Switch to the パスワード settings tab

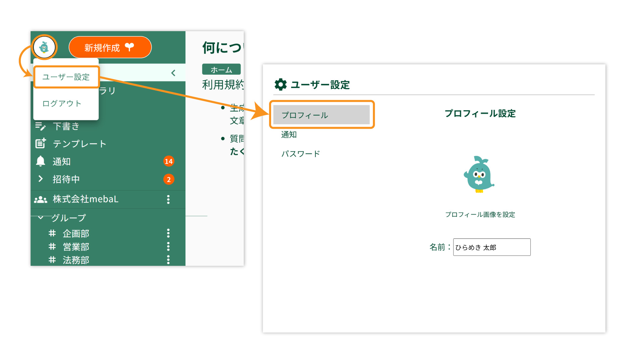pyautogui.click(x=301, y=154)
